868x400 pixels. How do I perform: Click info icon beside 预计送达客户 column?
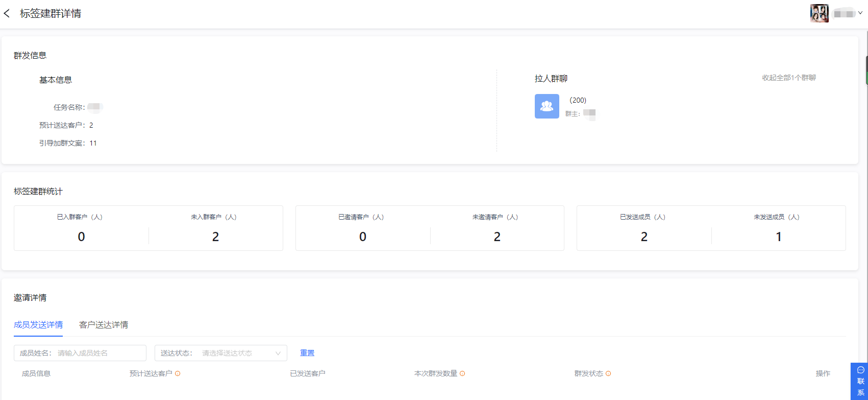(178, 373)
